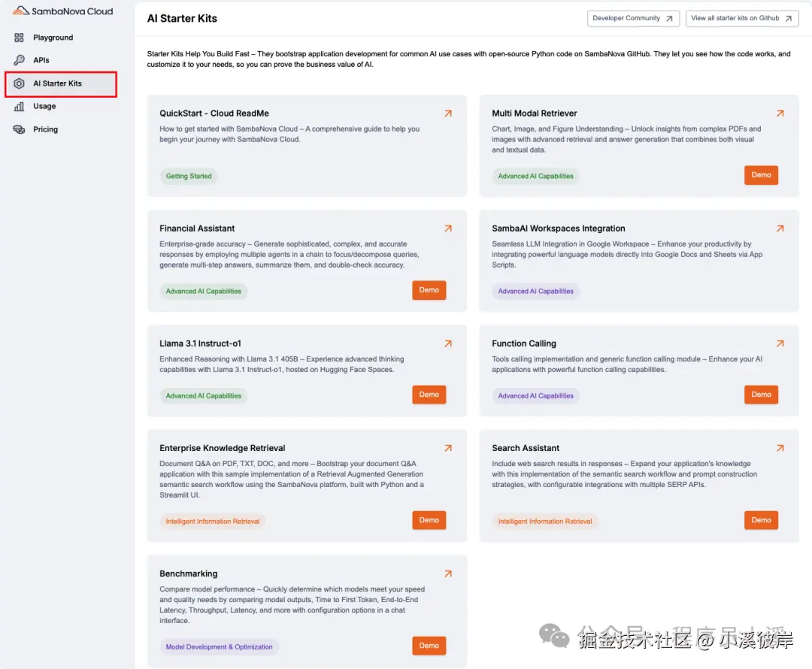Open the Usage page
This screenshot has height=669, width=812.
tap(44, 106)
